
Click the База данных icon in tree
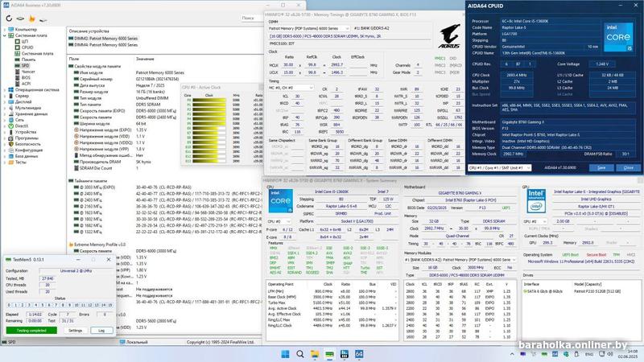tap(11, 156)
